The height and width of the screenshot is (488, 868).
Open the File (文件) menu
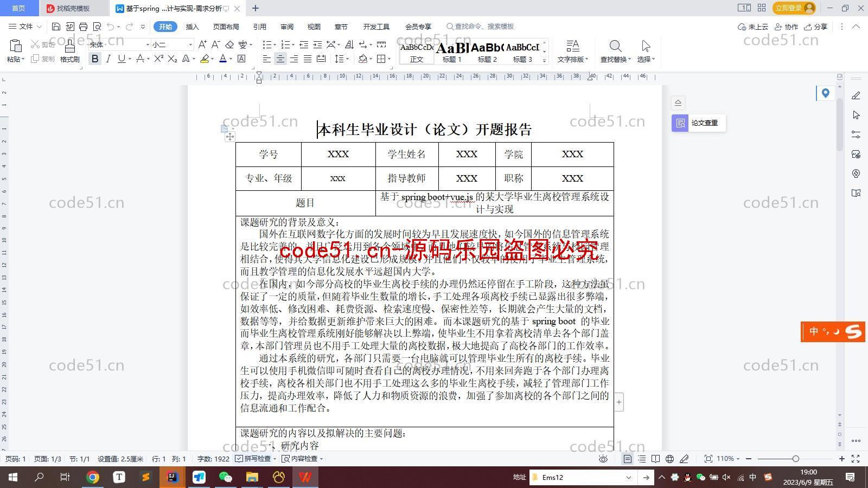[25, 27]
